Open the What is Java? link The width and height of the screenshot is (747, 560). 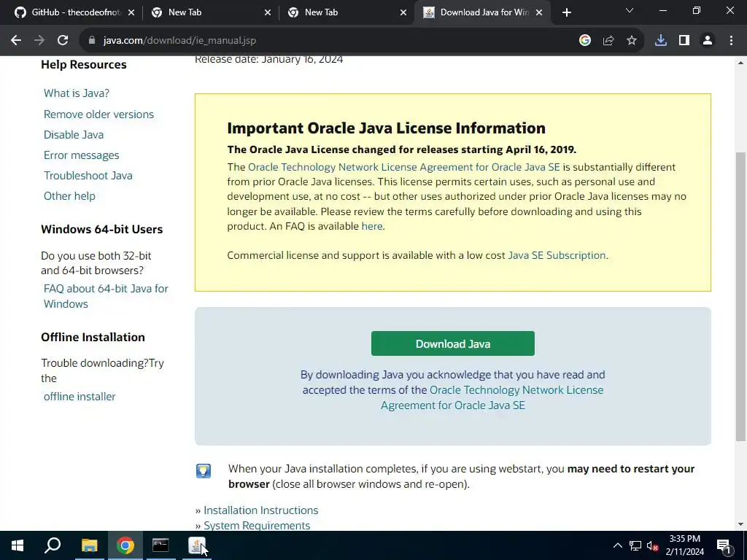tap(76, 93)
